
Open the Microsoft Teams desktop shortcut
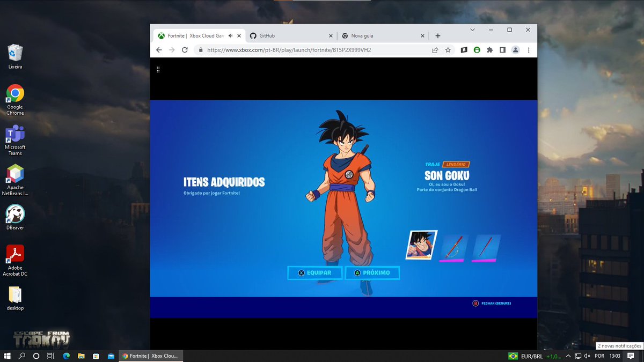[x=15, y=140]
